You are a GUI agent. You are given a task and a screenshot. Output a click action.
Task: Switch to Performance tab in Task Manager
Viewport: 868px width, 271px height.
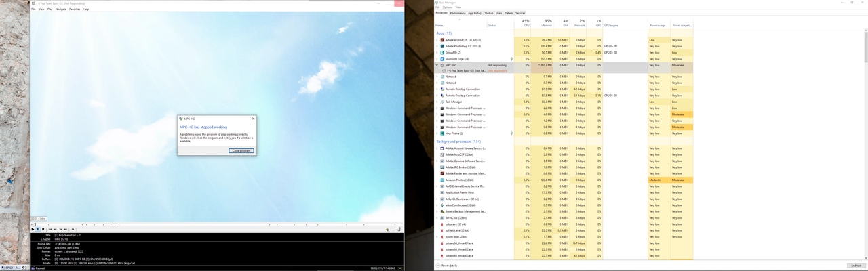click(x=458, y=13)
